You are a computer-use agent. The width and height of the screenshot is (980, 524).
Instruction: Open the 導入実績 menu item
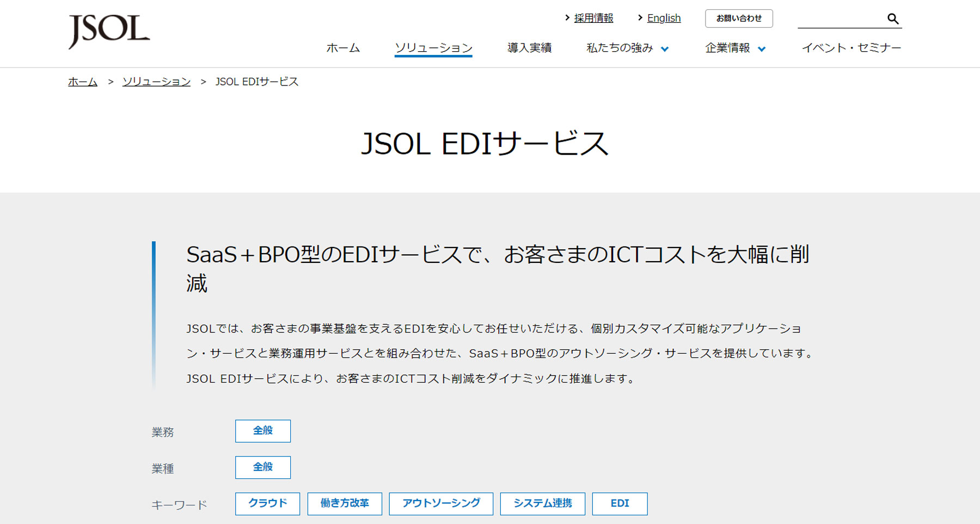(x=529, y=48)
